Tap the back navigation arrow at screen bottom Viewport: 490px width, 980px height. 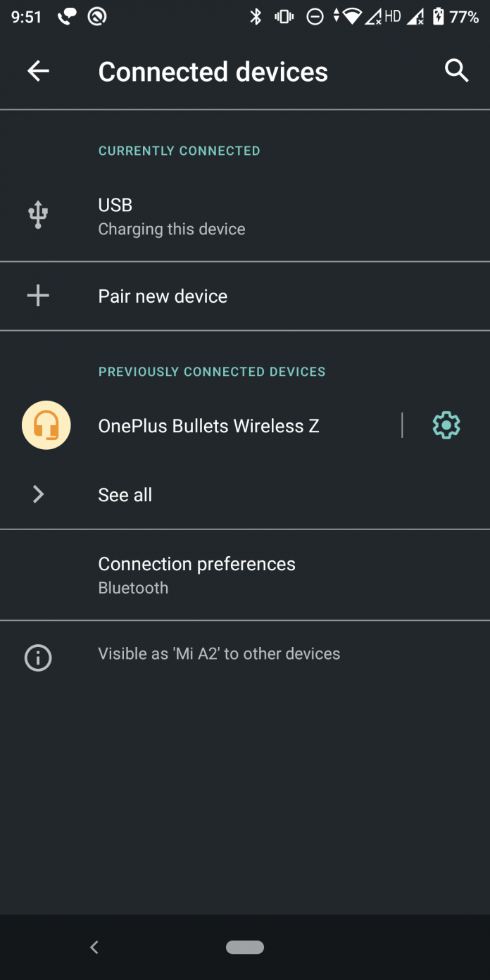click(x=94, y=947)
